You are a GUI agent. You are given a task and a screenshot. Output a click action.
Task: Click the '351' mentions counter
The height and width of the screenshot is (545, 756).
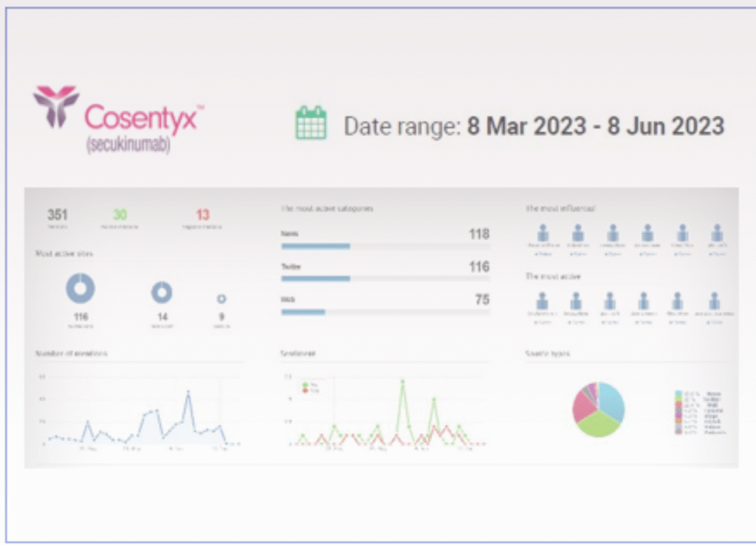click(x=57, y=215)
